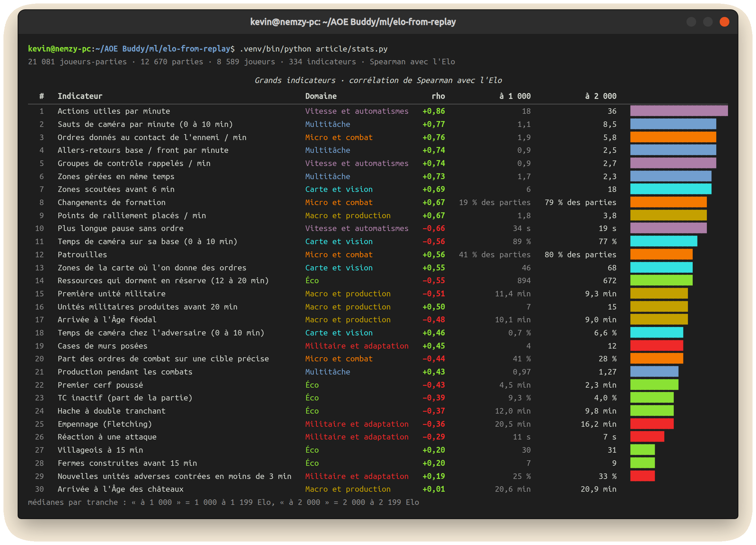Click the 'médianes par tranche' footnote line
This screenshot has height=545, width=756.
tap(223, 502)
